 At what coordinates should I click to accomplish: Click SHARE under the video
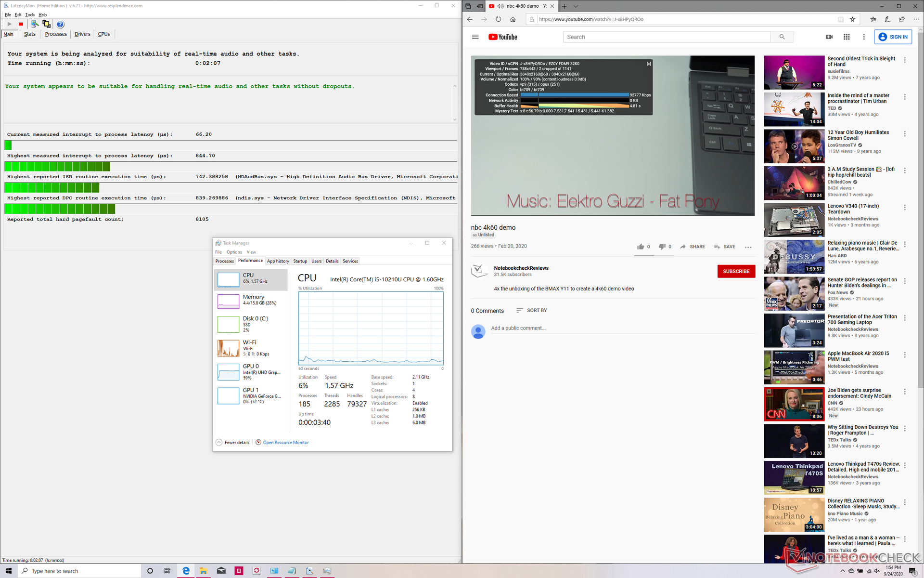693,247
